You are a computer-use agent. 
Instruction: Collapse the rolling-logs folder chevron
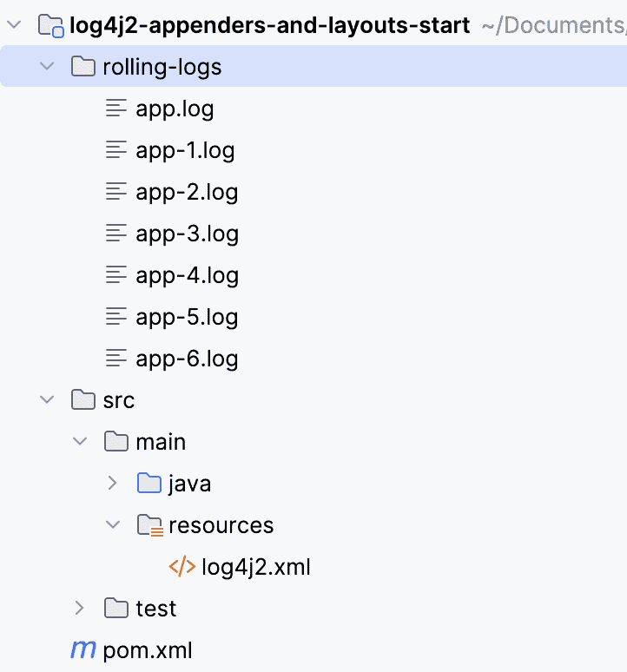point(47,67)
